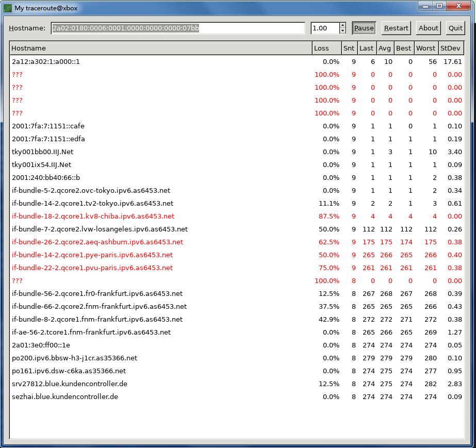Select row srv27812.blue.kundencontroller.de

tap(237, 384)
